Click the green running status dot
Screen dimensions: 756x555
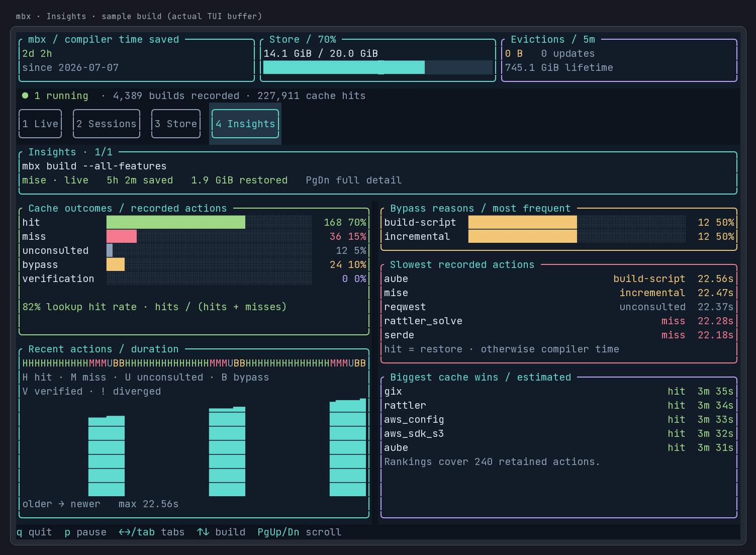pyautogui.click(x=25, y=96)
